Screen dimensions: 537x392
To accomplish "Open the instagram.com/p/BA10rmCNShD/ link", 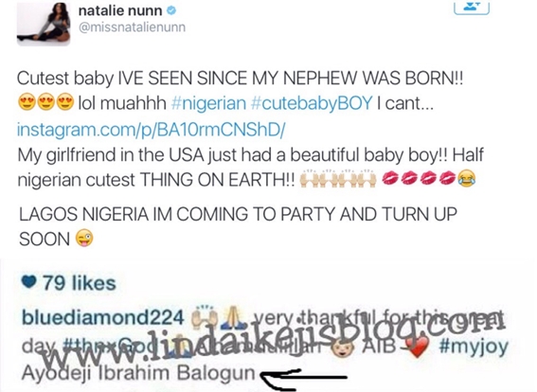I will (x=151, y=130).
